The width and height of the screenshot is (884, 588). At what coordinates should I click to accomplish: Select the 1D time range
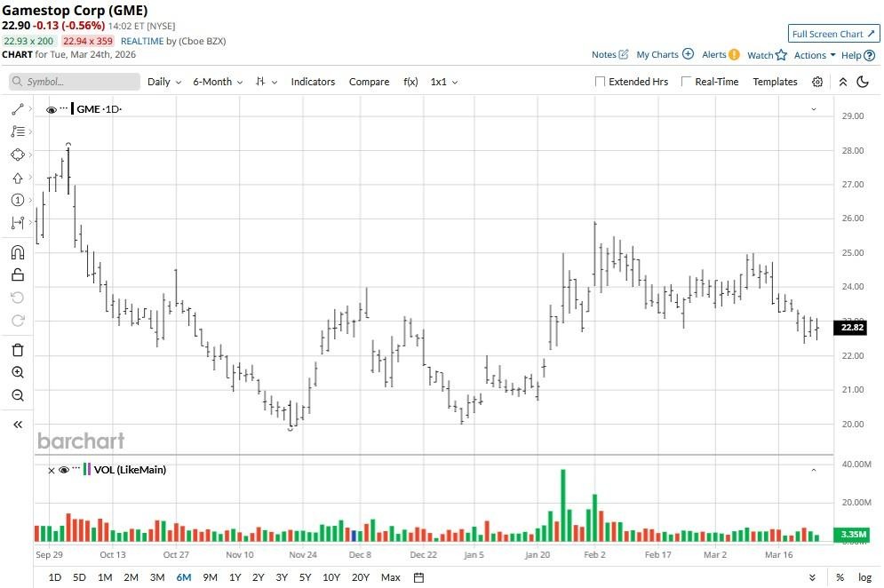point(55,577)
